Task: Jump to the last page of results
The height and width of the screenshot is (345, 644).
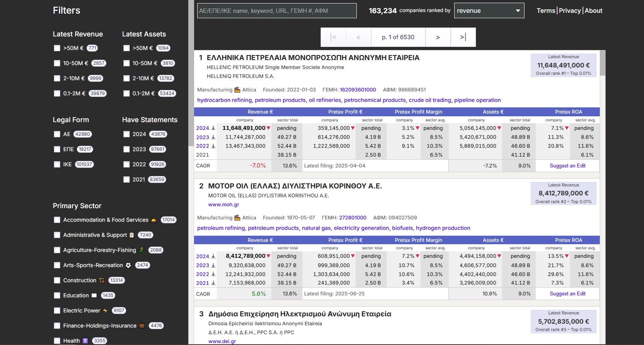Action: point(463,37)
